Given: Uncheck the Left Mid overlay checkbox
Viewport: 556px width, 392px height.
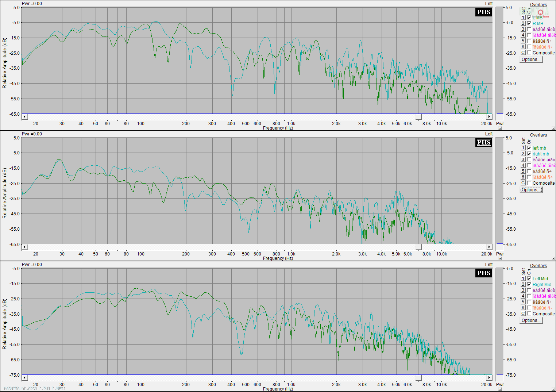Looking at the screenshot, I should 529,278.
